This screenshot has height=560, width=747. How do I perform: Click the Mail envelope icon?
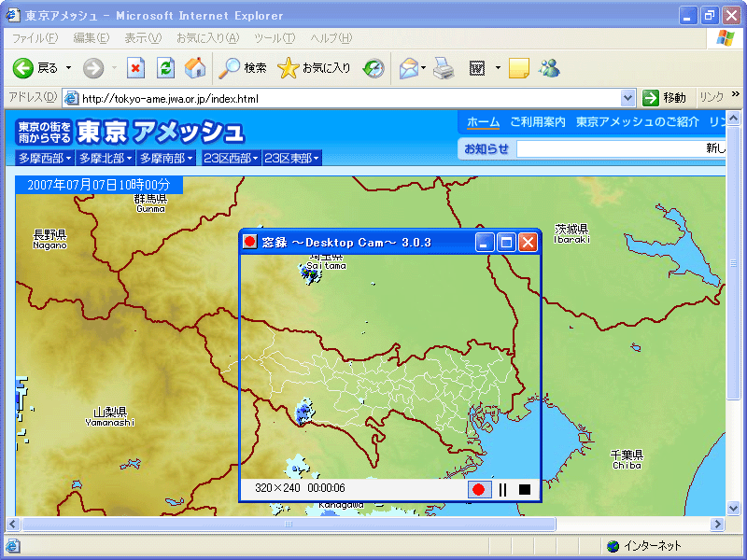click(x=409, y=68)
